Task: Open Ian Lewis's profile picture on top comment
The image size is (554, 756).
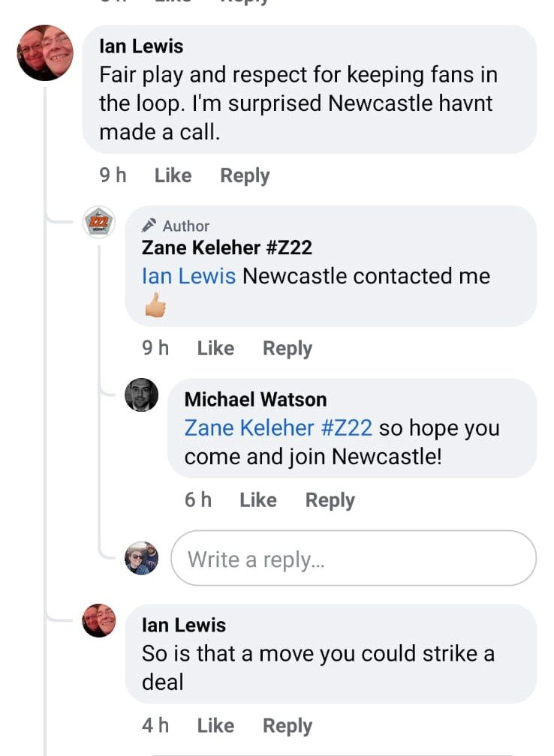Action: pyautogui.click(x=45, y=52)
